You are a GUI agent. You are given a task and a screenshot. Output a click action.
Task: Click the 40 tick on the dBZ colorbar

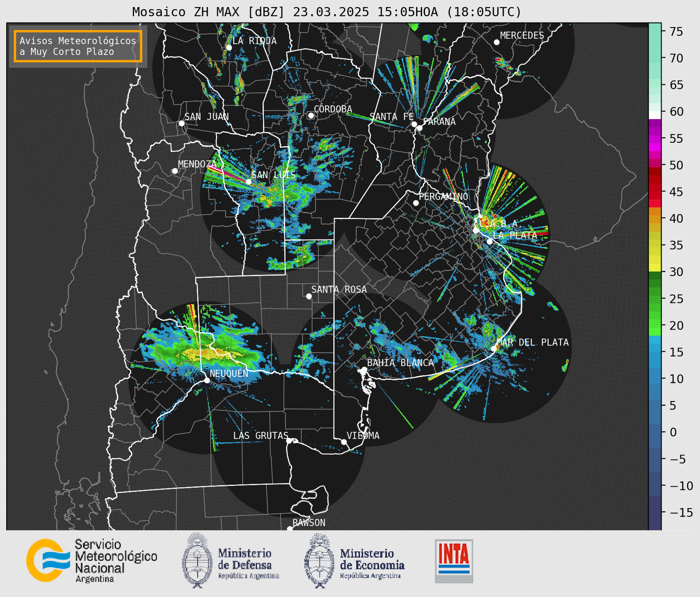(676, 218)
